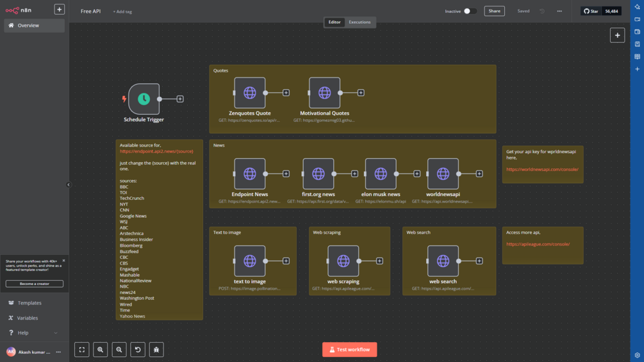The image size is (644, 362).
Task: Go to Overview in sidebar
Action: pos(35,26)
